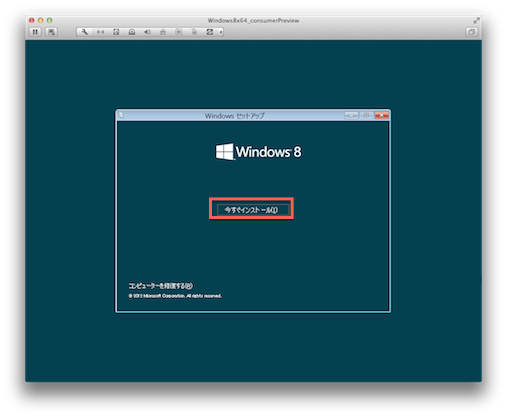Screen dimensions: 507x417
Task: Click the dimmed square icon after the printer
Action: (179, 32)
